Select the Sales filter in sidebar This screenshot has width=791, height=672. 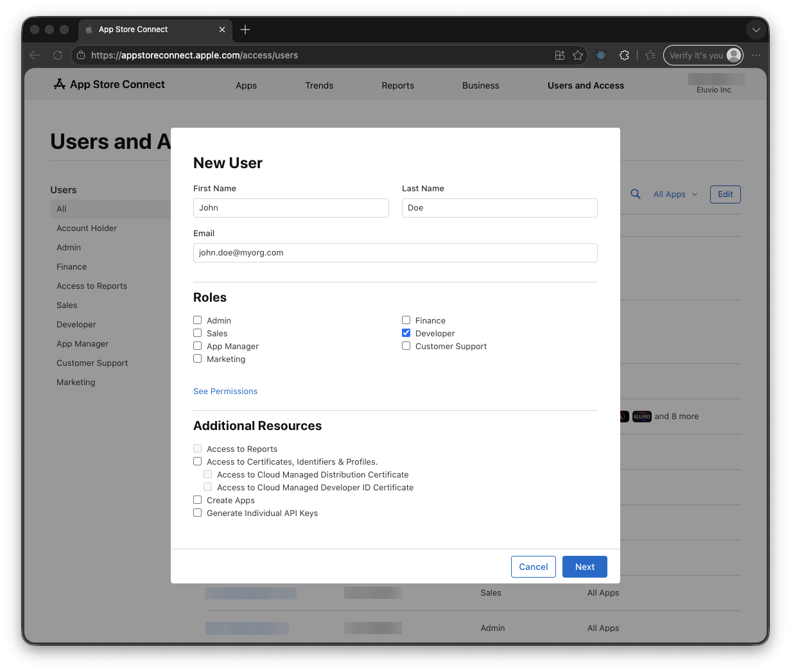coord(67,306)
